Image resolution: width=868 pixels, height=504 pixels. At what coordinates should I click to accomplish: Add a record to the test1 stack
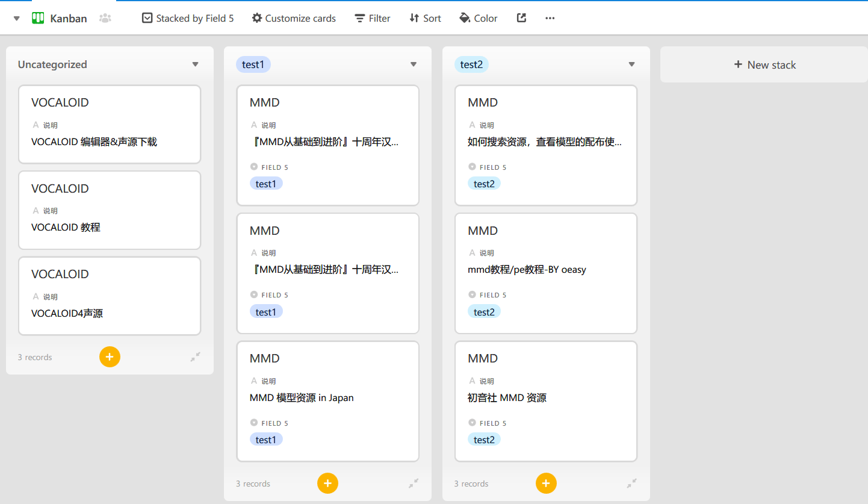point(327,483)
